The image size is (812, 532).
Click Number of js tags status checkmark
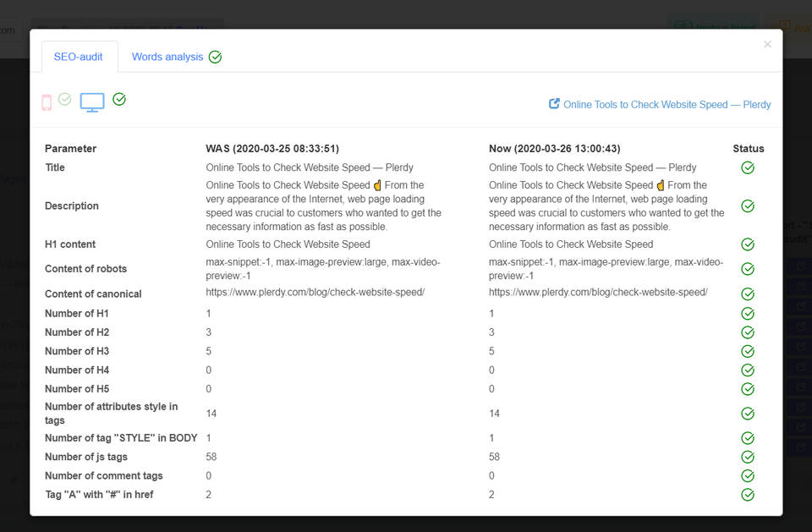(748, 457)
